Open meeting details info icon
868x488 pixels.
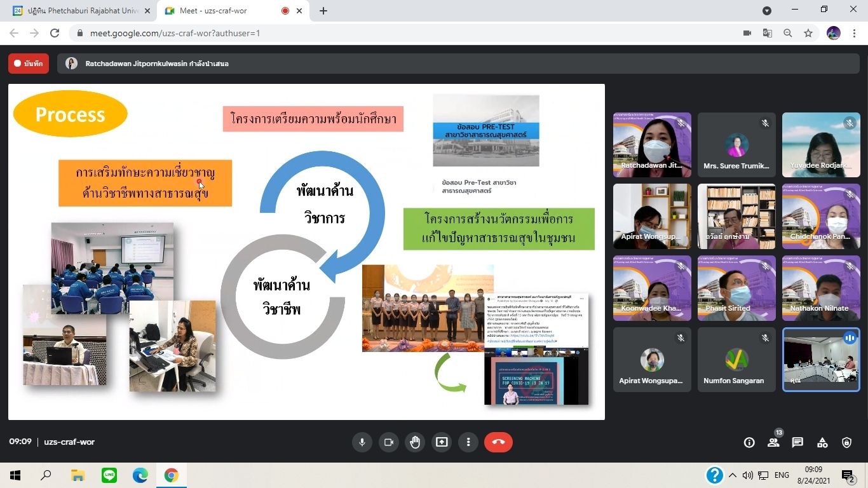tap(749, 443)
